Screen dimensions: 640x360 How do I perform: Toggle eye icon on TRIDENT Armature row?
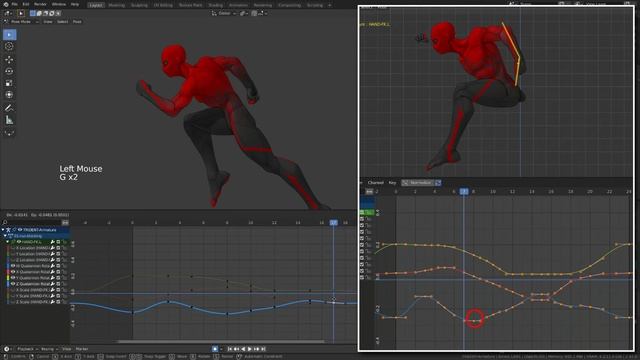[x=20, y=230]
